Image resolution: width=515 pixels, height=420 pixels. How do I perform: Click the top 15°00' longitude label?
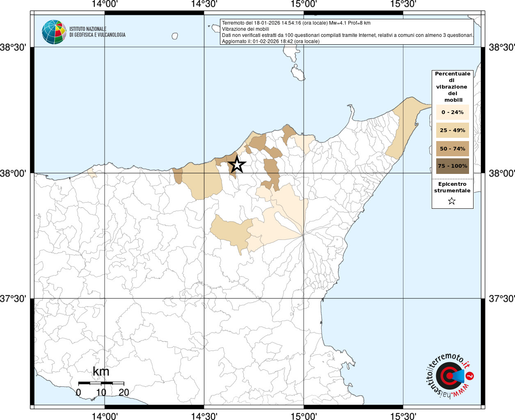point(304,4)
